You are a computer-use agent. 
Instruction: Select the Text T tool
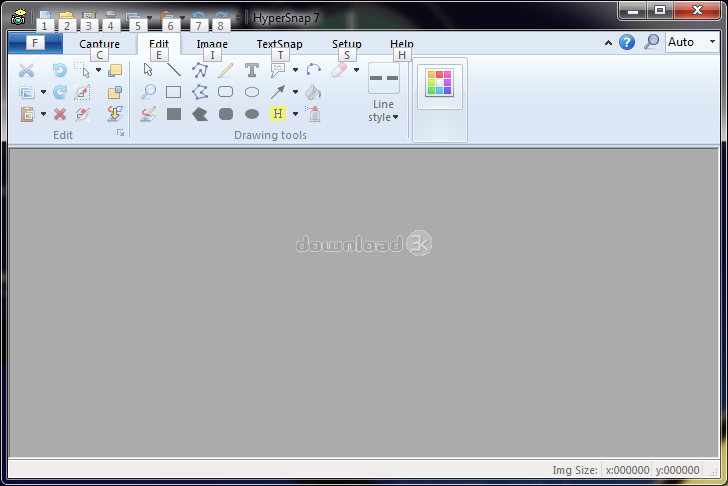(252, 70)
